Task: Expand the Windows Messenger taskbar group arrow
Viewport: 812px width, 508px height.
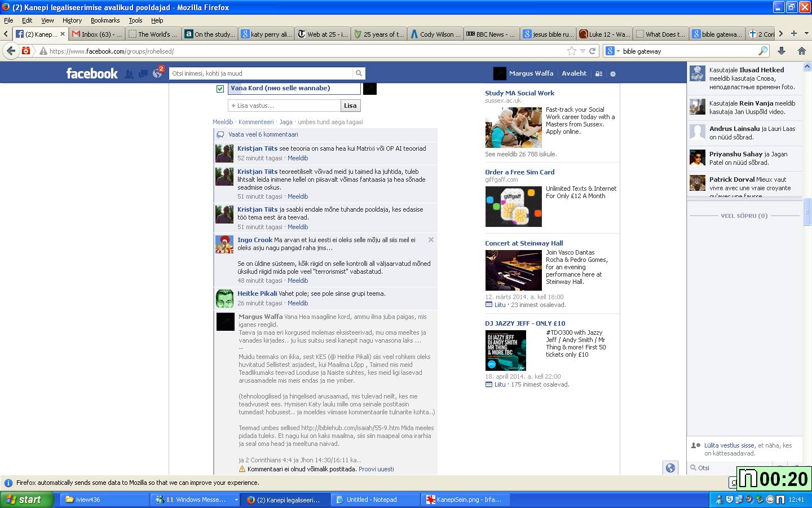Action: pyautogui.click(x=236, y=500)
